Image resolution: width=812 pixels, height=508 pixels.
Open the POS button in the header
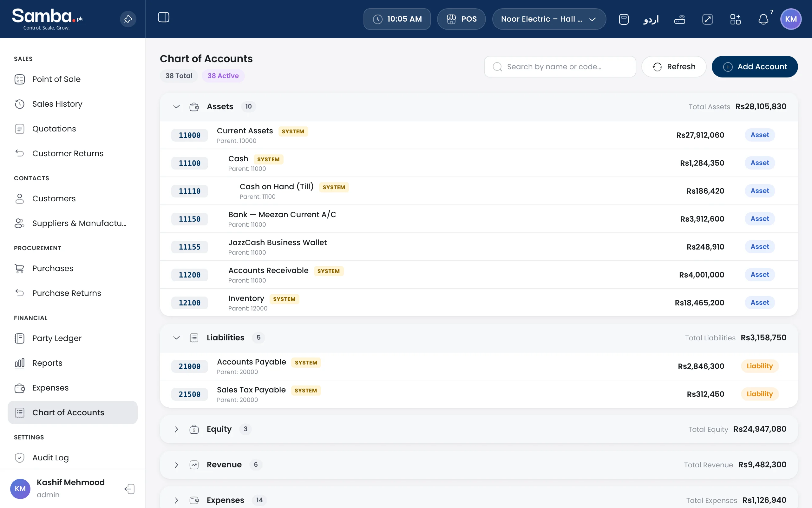[x=462, y=19]
